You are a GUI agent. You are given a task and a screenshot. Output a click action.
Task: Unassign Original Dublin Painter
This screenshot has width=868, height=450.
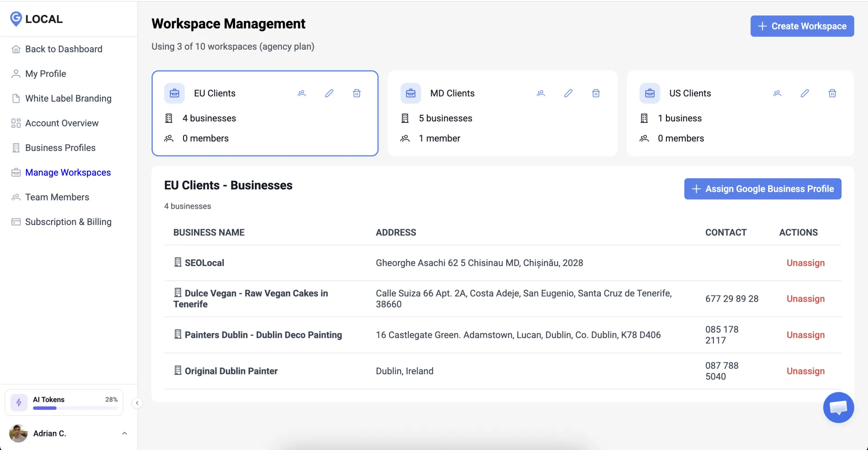click(806, 371)
